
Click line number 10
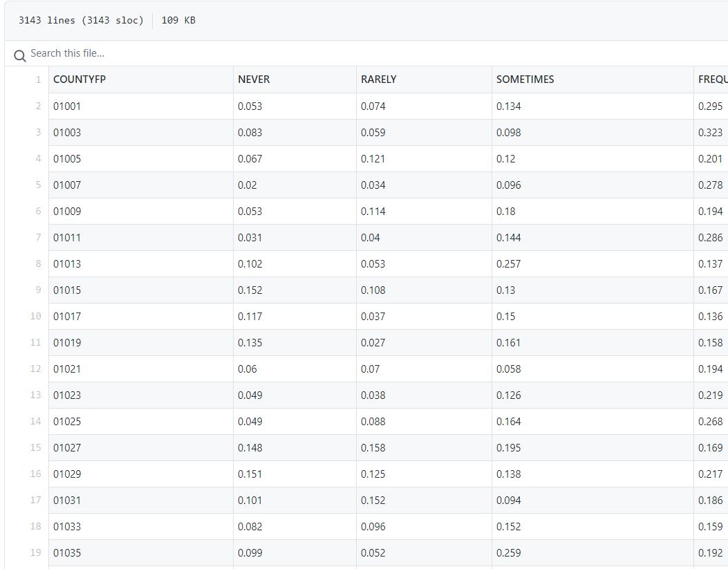(36, 316)
